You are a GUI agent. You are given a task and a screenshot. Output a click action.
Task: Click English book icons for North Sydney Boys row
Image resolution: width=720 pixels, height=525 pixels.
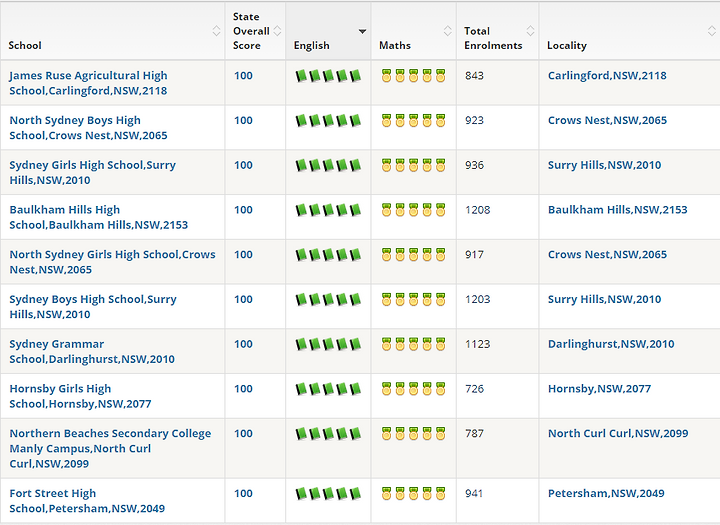[x=328, y=120]
